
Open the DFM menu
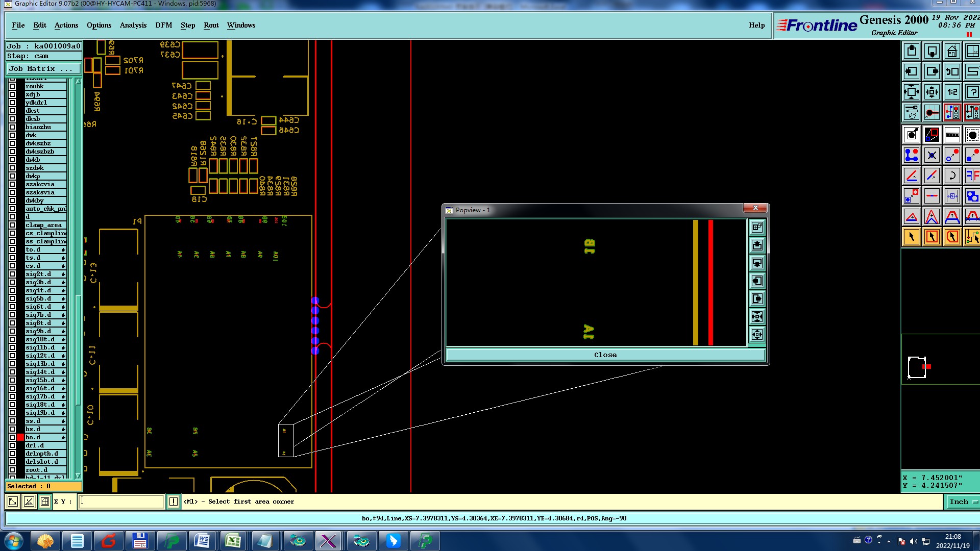(163, 25)
